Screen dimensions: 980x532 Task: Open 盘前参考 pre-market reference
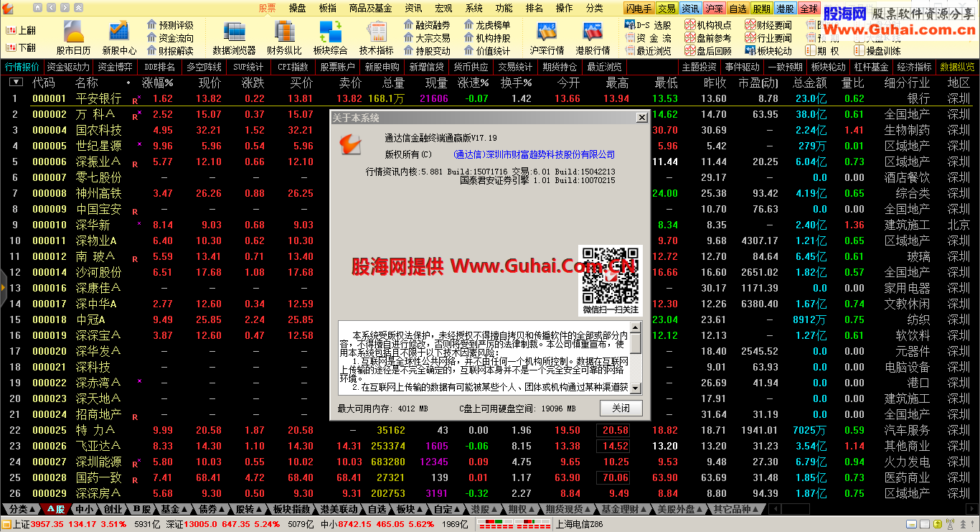tap(708, 38)
